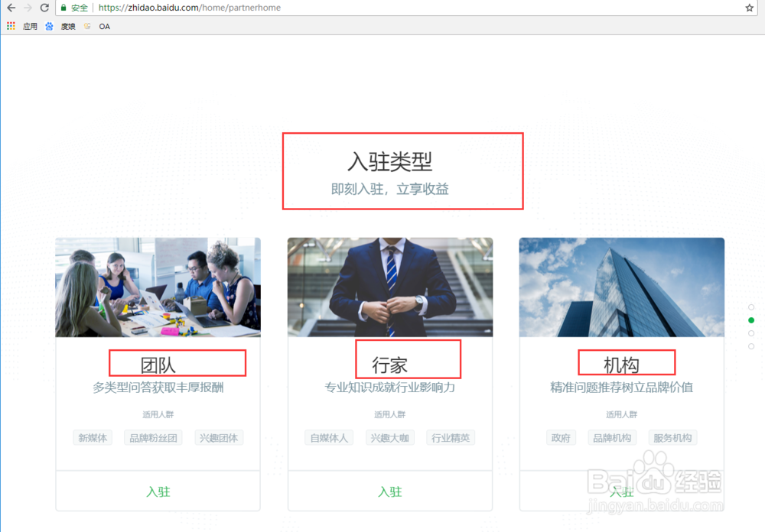Image resolution: width=765 pixels, height=532 pixels.
Task: Click the 精准问题推荐树立品牌价值 description
Action: pos(621,388)
